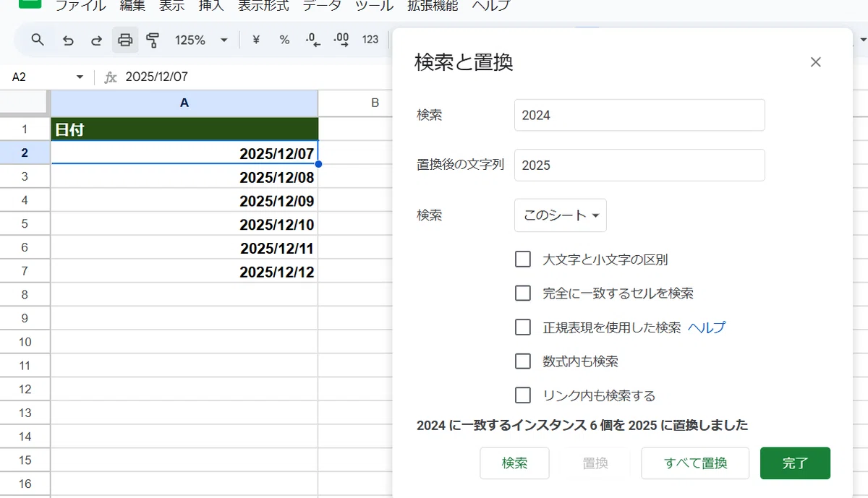The width and height of the screenshot is (868, 498).
Task: Select cell with 2025/12/08
Action: coord(184,176)
